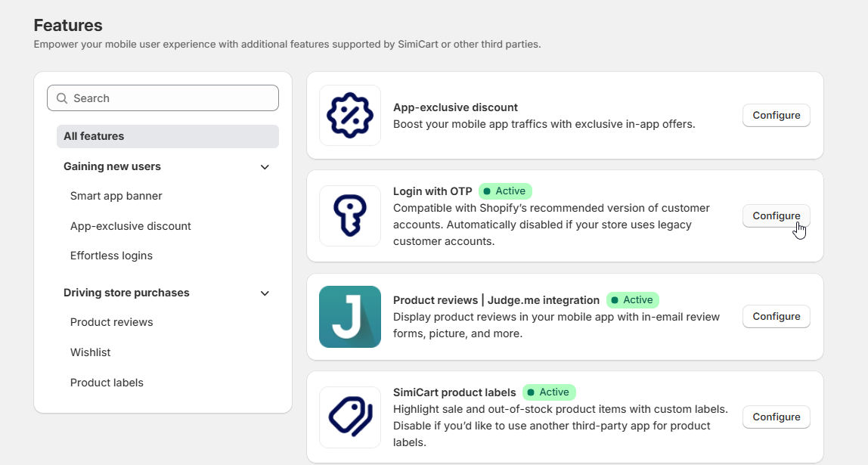Configure SimiCart product labels
Image resolution: width=868 pixels, height=465 pixels.
click(776, 417)
